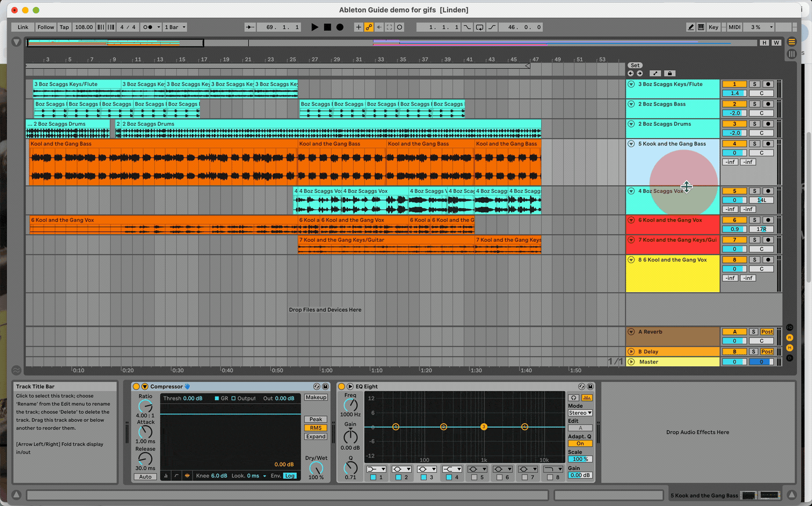Select Compressor Peak mode
This screenshot has width=812, height=506.
316,419
